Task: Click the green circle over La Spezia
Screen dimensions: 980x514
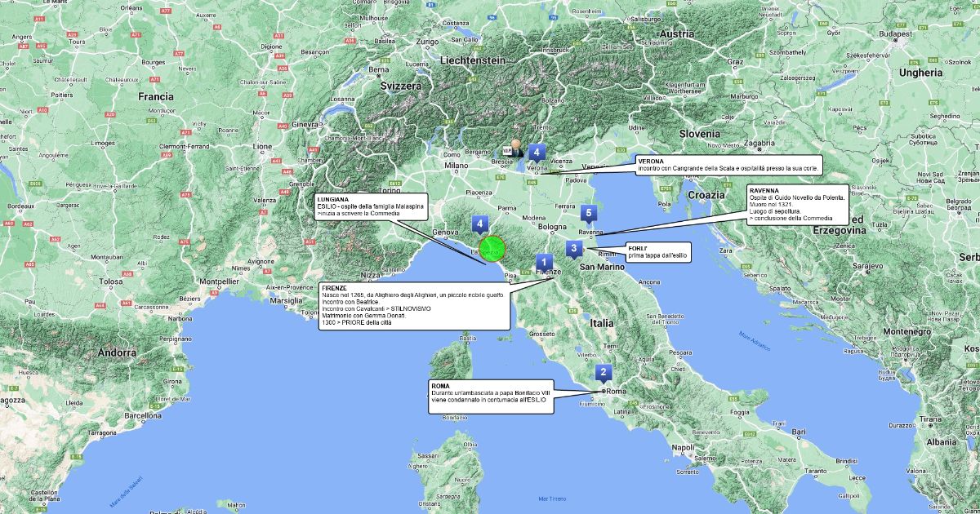Action: [492, 249]
